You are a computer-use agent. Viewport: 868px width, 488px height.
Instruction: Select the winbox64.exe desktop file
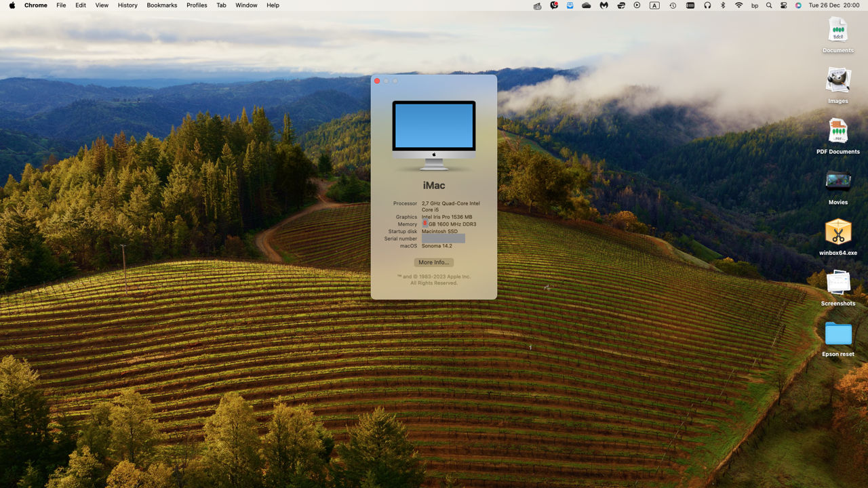(838, 237)
